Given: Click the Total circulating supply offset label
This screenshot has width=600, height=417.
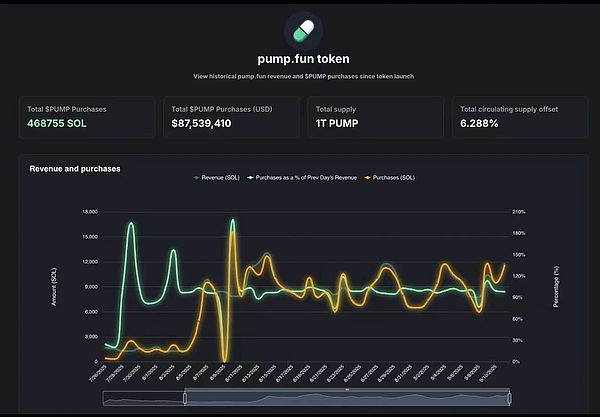Looking at the screenshot, I should tap(509, 109).
